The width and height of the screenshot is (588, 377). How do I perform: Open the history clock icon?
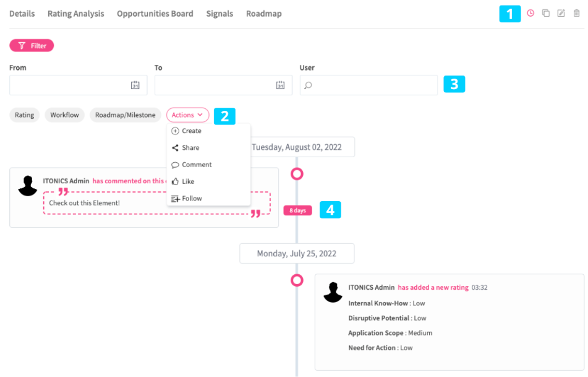point(530,13)
